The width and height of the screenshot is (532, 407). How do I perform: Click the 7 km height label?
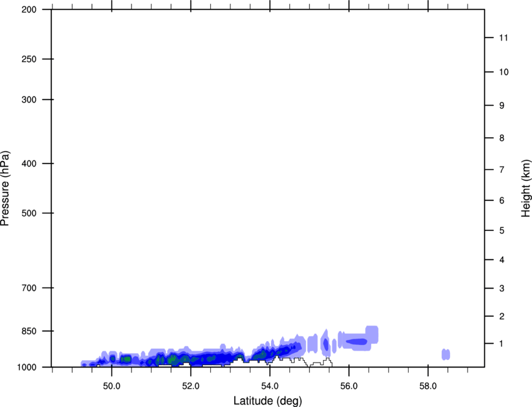pyautogui.click(x=502, y=170)
